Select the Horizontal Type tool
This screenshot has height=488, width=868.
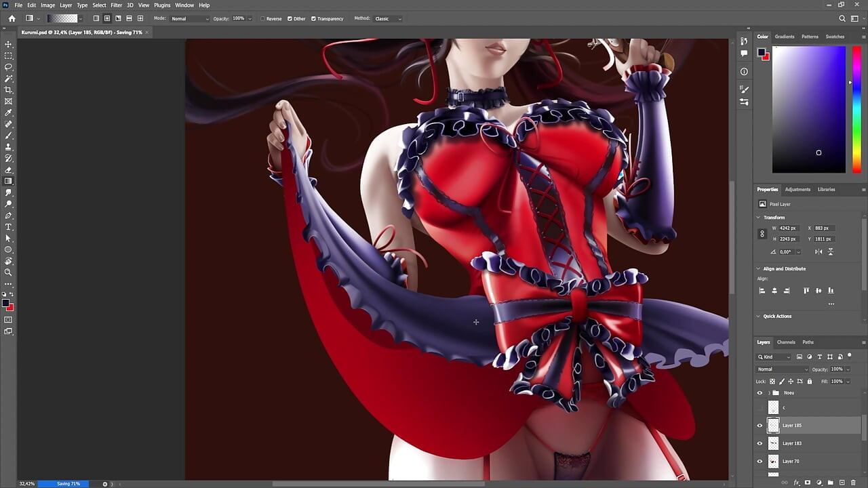pyautogui.click(x=9, y=227)
